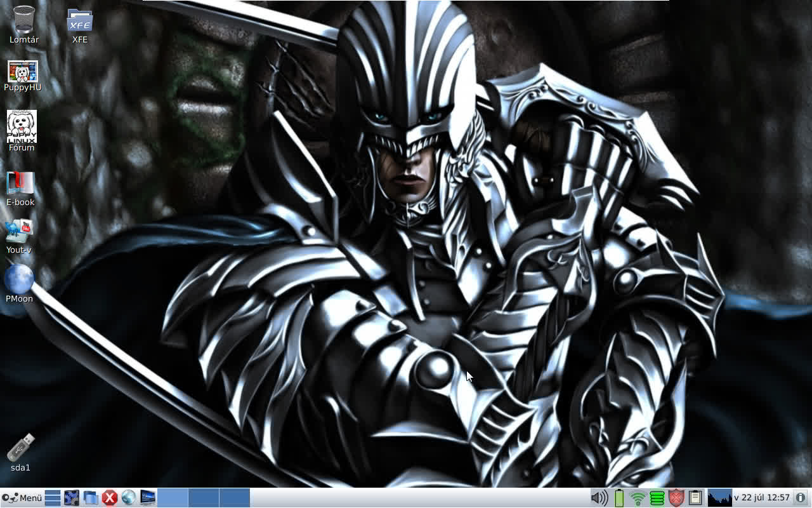This screenshot has height=508, width=812.
Task: Click the blue stacked windows icon in taskbar
Action: (91, 498)
